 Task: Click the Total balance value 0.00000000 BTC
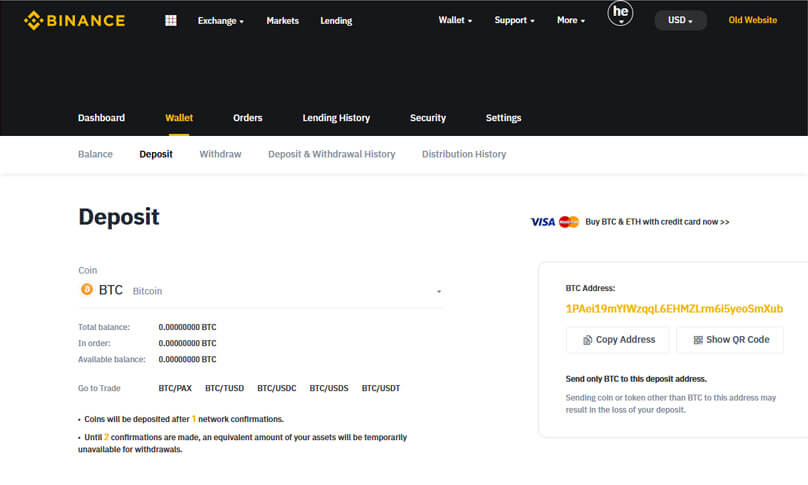pos(187,327)
